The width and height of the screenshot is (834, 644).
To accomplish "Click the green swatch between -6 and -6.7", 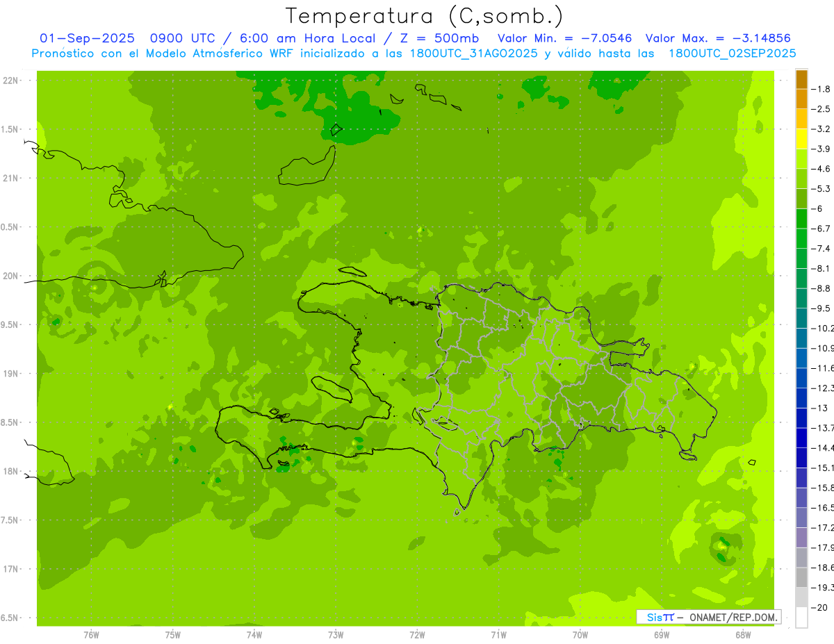I will pyautogui.click(x=801, y=219).
